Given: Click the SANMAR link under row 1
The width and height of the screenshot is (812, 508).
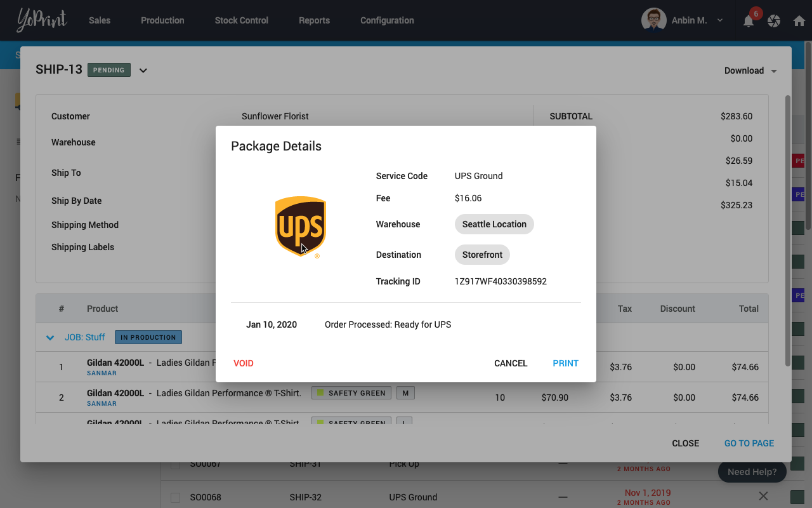Looking at the screenshot, I should click(101, 373).
